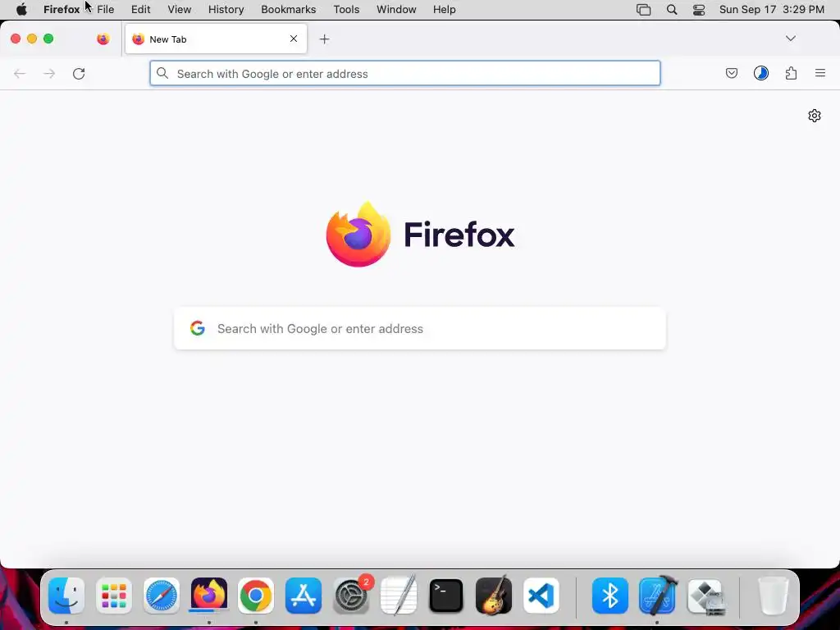Image resolution: width=840 pixels, height=630 pixels.
Task: Minimize the Firefox window with yellow button
Action: [x=32, y=39]
